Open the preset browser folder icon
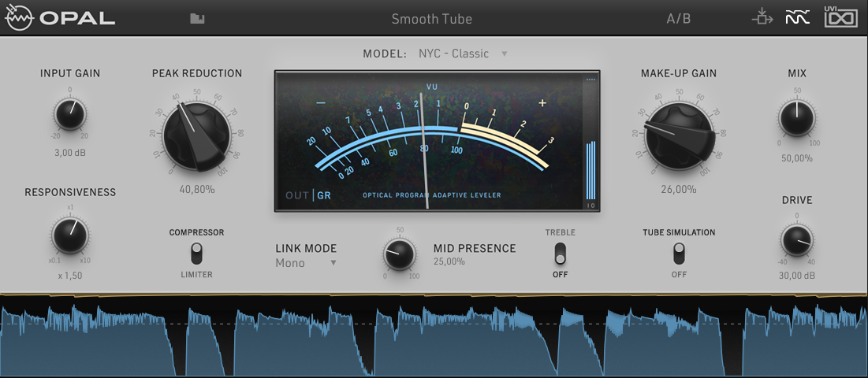Image resolution: width=868 pixels, height=378 pixels. click(x=197, y=19)
